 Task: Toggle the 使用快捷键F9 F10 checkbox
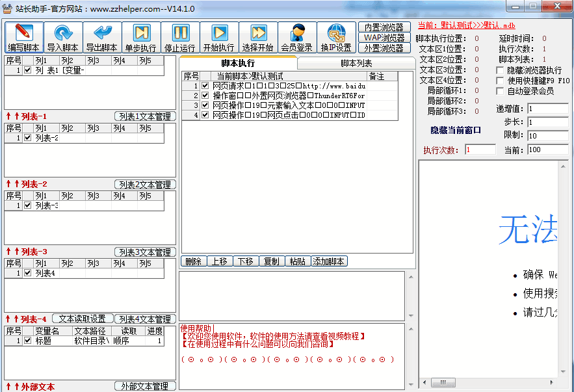coord(501,81)
